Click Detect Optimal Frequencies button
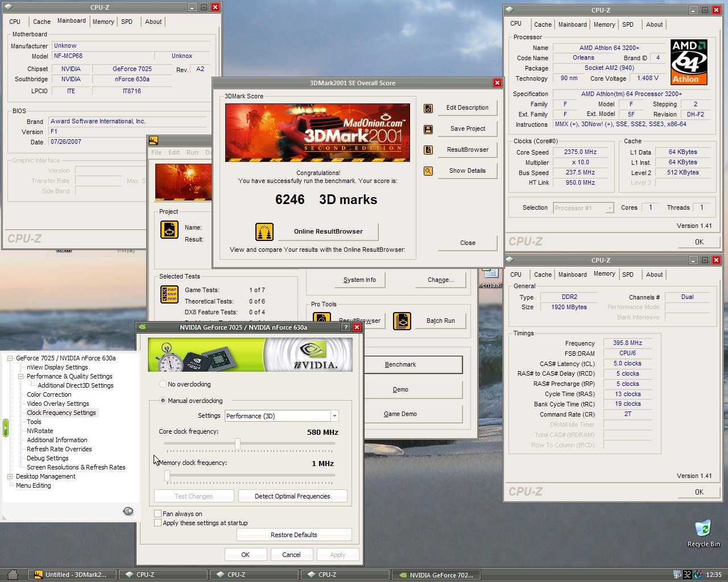 tap(292, 496)
